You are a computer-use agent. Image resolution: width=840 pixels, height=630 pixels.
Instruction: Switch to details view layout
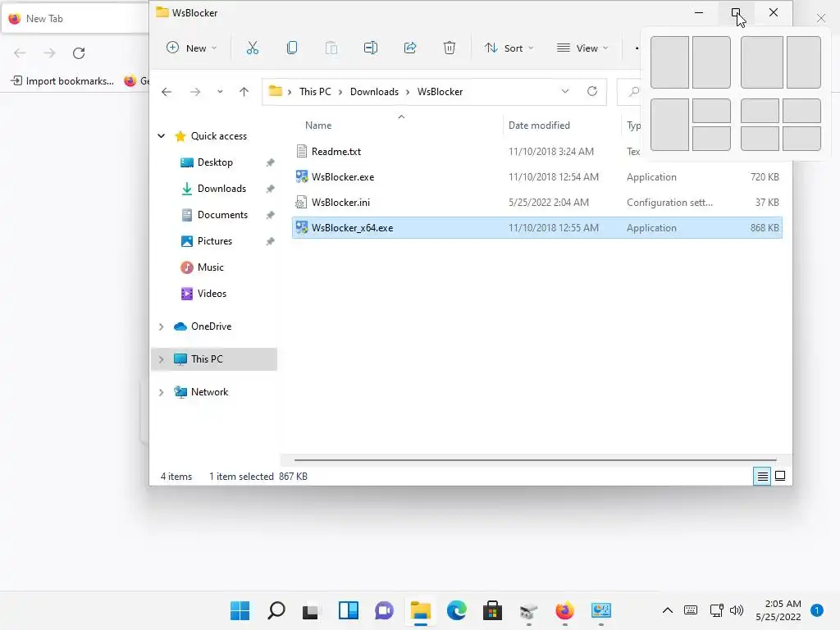pyautogui.click(x=762, y=476)
